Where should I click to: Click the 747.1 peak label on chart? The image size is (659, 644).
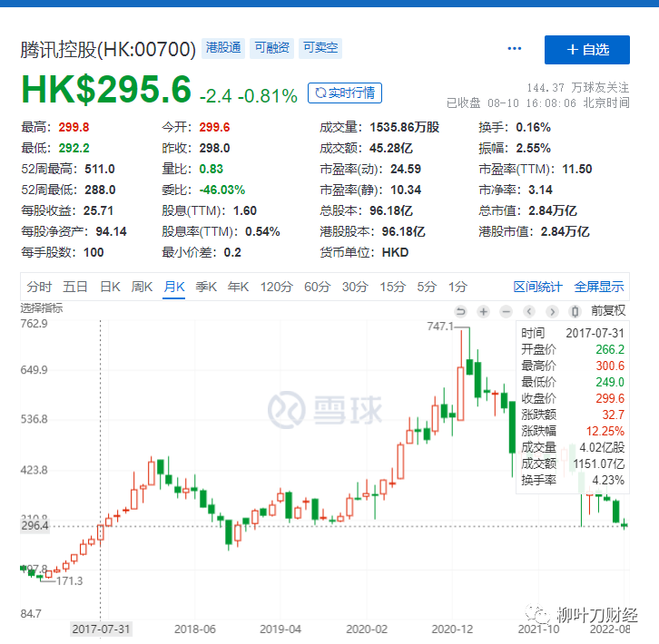440,327
